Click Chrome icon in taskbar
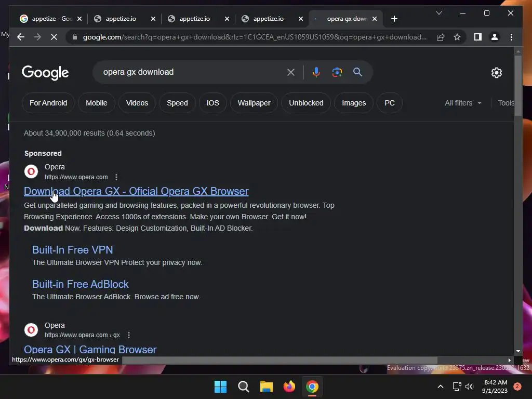The image size is (532, 399). click(x=312, y=387)
